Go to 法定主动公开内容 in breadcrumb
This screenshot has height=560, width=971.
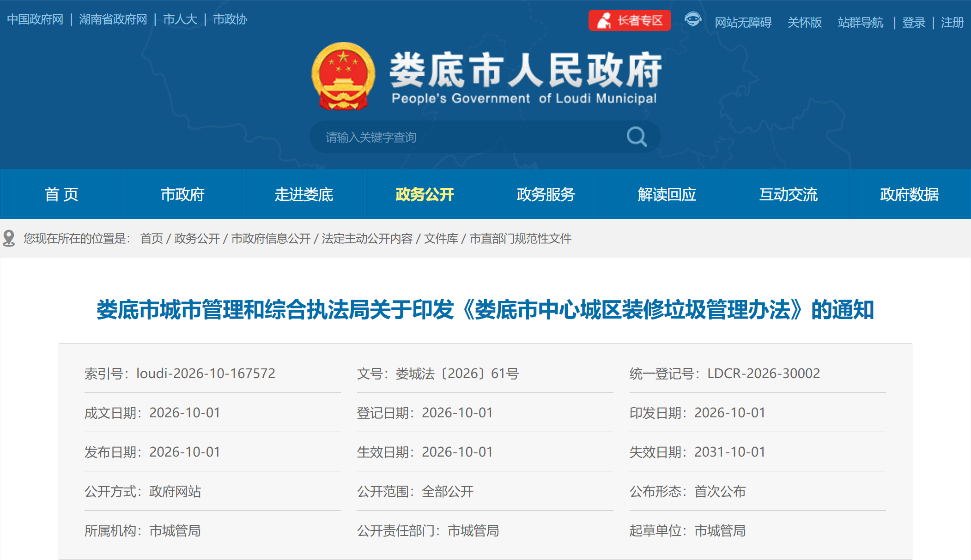367,238
